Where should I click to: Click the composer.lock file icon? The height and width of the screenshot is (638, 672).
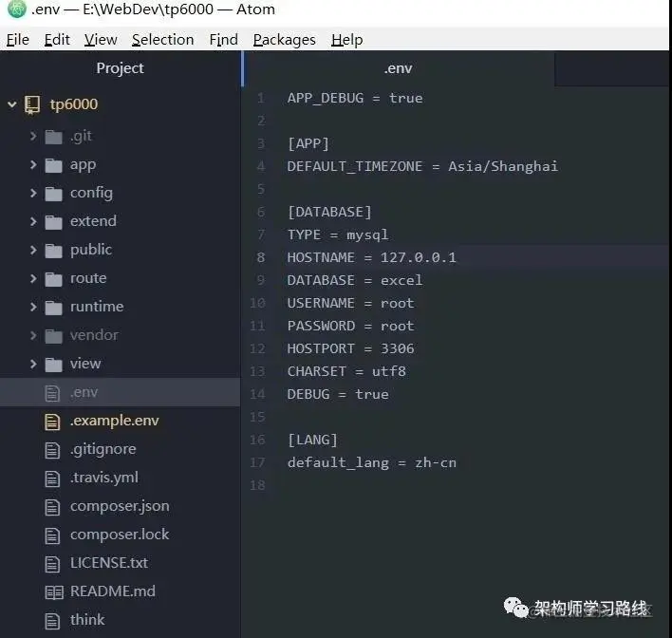(x=52, y=535)
